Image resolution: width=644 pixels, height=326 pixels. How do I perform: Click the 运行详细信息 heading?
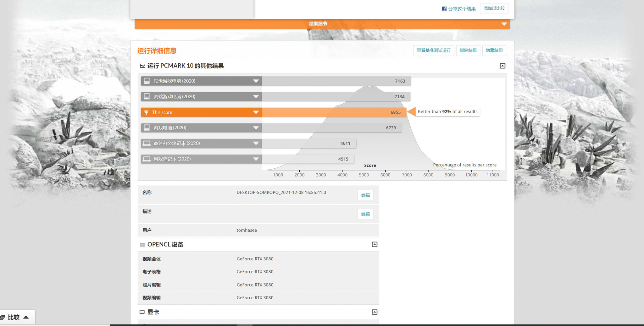tap(157, 51)
